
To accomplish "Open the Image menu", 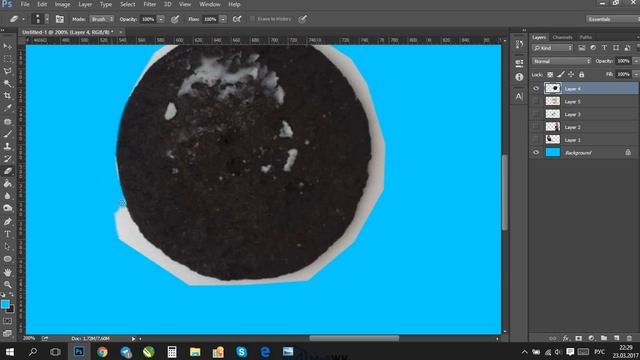I will point(62,4).
